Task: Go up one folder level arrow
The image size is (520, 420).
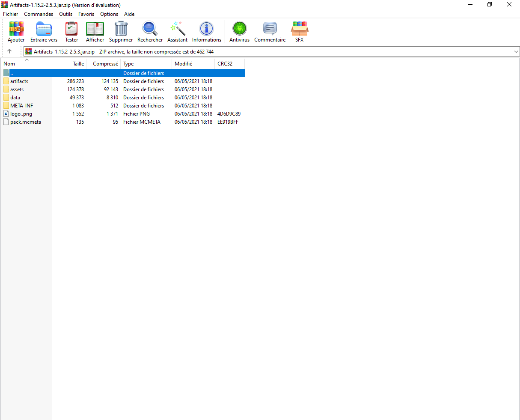Action: [x=9, y=51]
